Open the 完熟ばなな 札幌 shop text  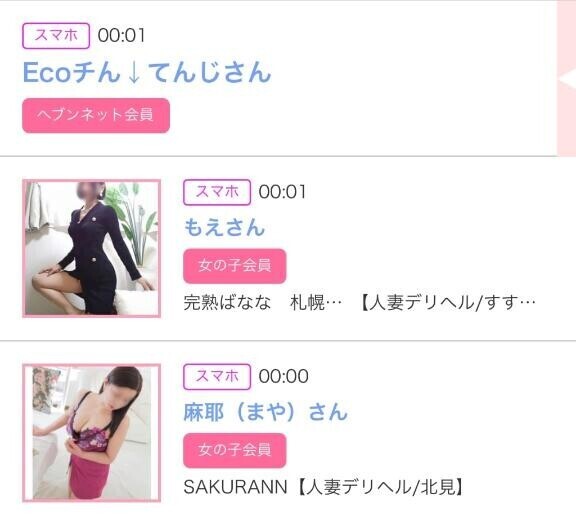click(x=262, y=303)
